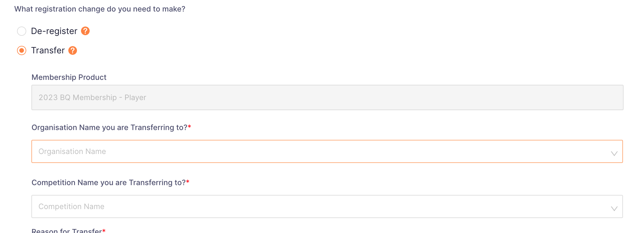
Task: Click the Transfer option label text
Action: click(x=48, y=50)
